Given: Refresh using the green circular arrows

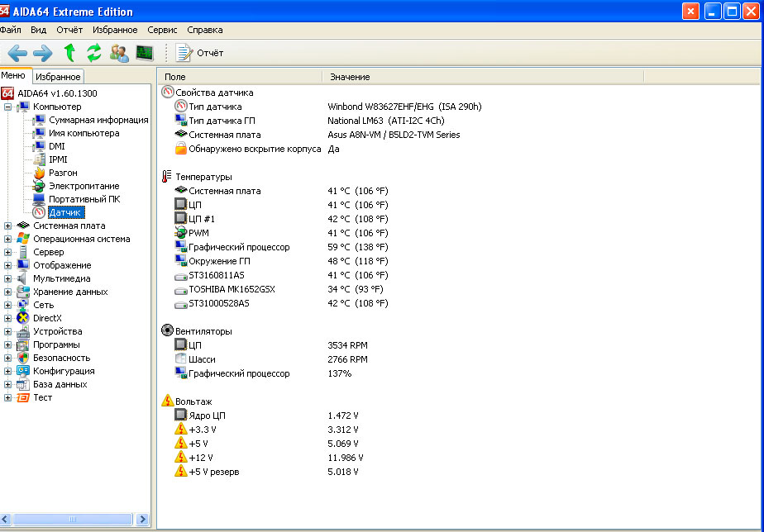Looking at the screenshot, I should click(94, 53).
